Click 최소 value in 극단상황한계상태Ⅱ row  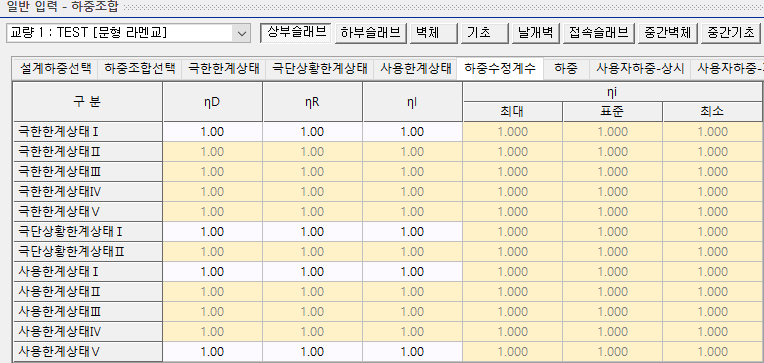coord(713,251)
